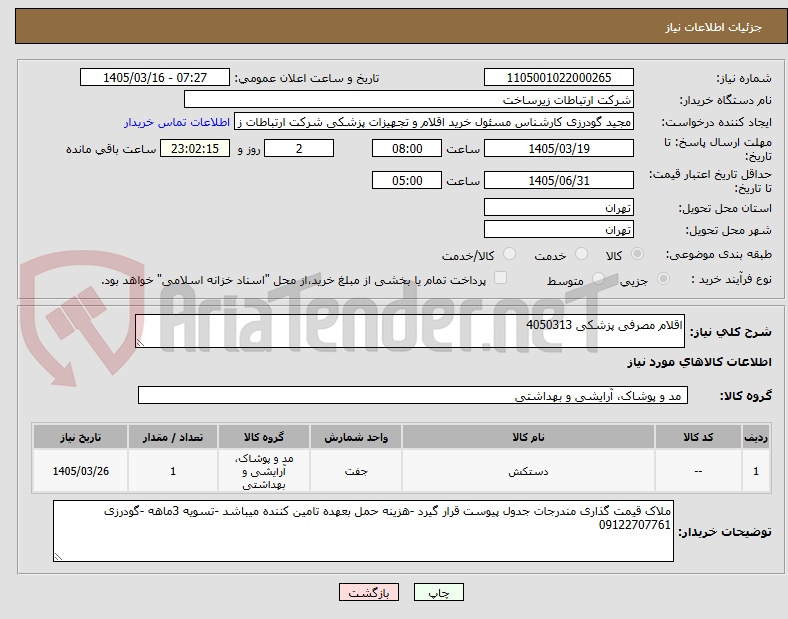Click the remaining days field showing 2
788x619 pixels.
[299, 148]
